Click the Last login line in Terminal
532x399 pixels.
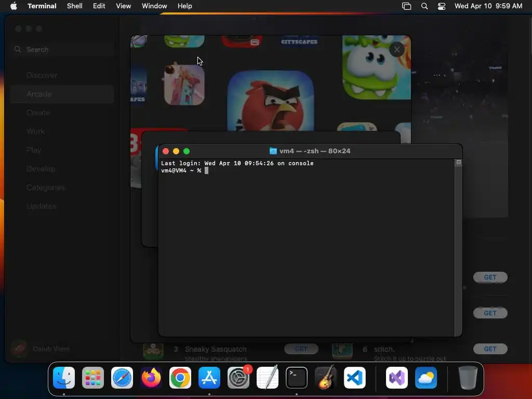pyautogui.click(x=237, y=163)
